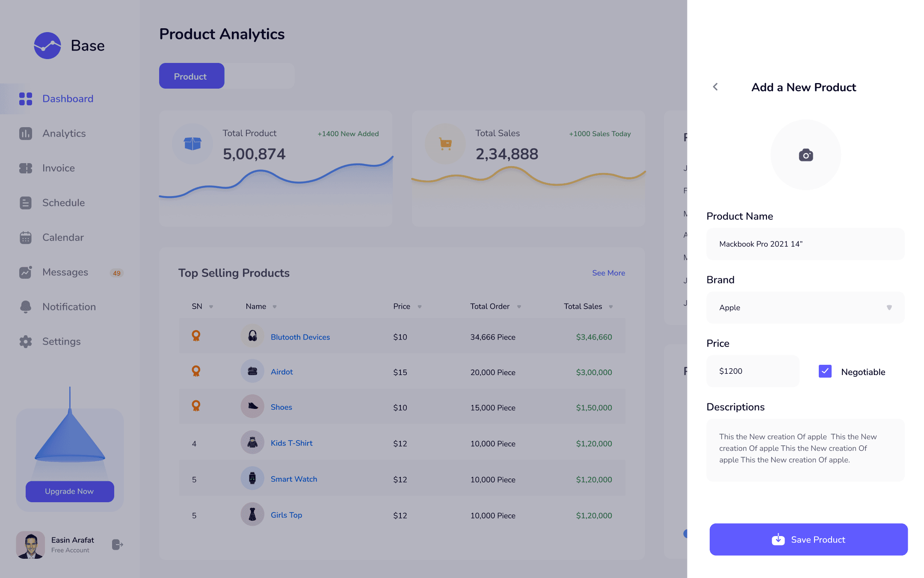924x578 pixels.
Task: Click the award badge in Blutooth Devices row
Action: (196, 336)
